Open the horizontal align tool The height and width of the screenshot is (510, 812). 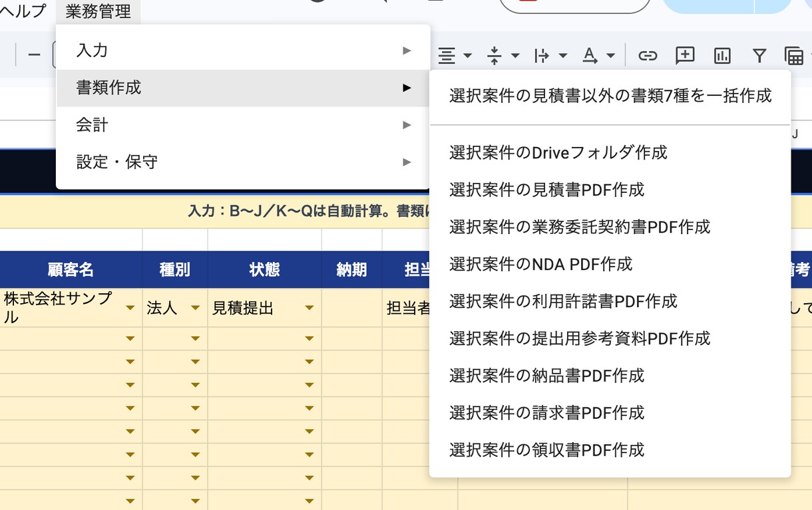(455, 55)
